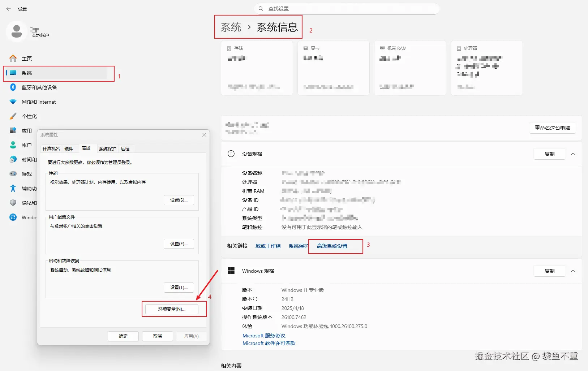
Task: Click the 系统 monitor icon in sidebar
Action: [x=13, y=73]
